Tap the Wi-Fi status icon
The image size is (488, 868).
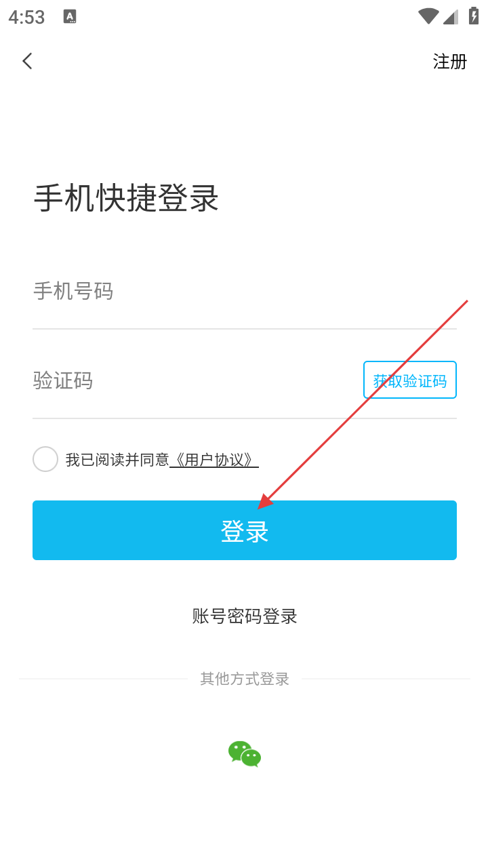[428, 16]
